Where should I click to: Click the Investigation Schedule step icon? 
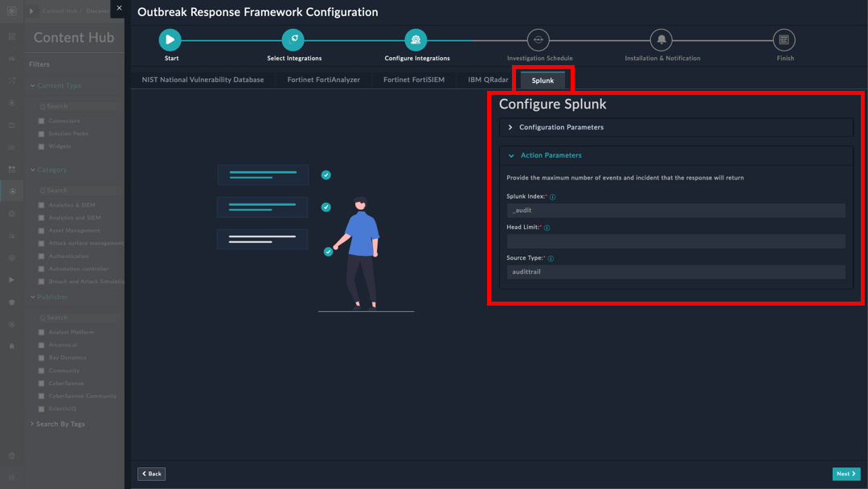pos(538,39)
